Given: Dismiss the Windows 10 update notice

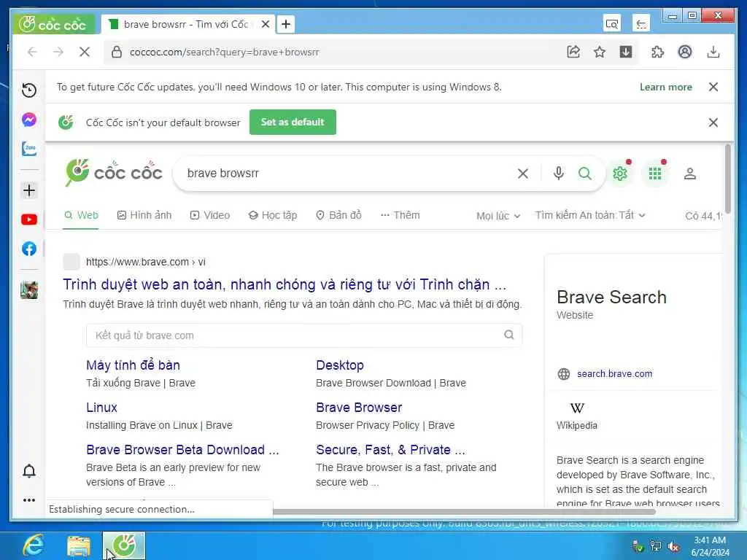Looking at the screenshot, I should point(713,87).
